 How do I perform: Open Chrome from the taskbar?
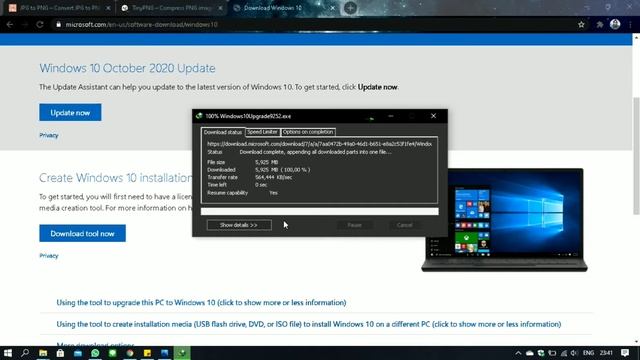[x=130, y=353]
